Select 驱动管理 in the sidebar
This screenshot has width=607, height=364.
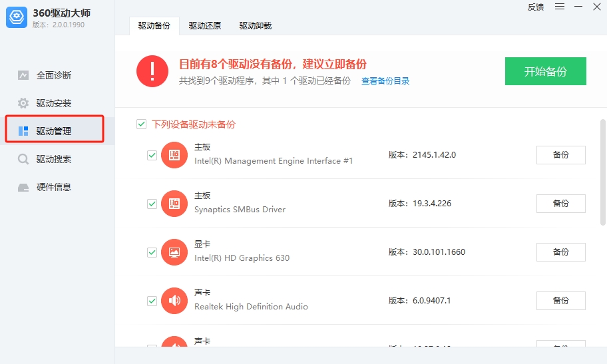[57, 131]
